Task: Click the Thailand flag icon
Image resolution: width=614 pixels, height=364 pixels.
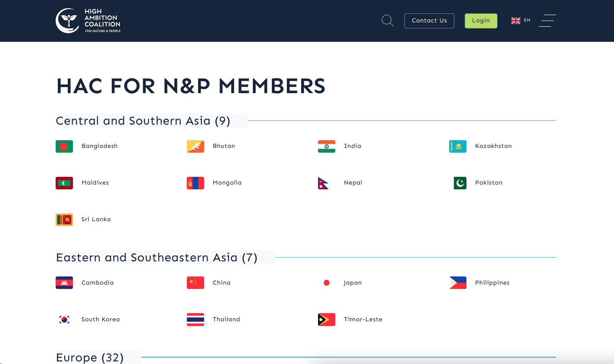Action: [195, 319]
